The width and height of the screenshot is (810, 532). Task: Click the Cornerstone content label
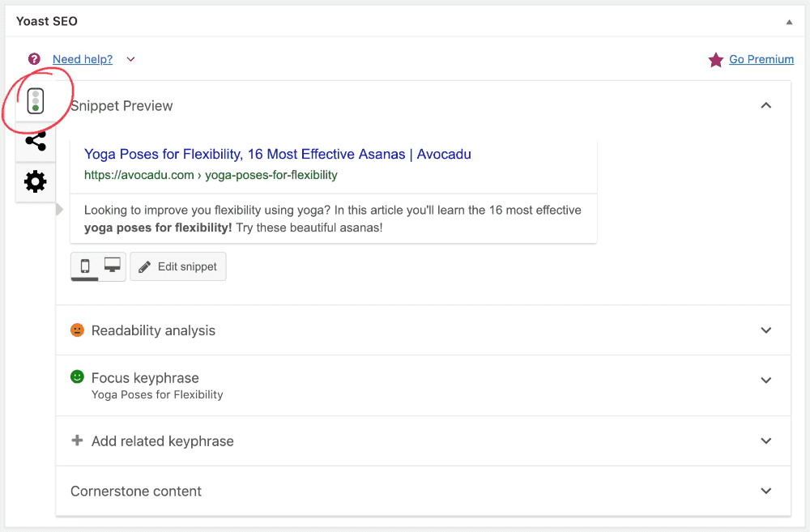coord(136,492)
